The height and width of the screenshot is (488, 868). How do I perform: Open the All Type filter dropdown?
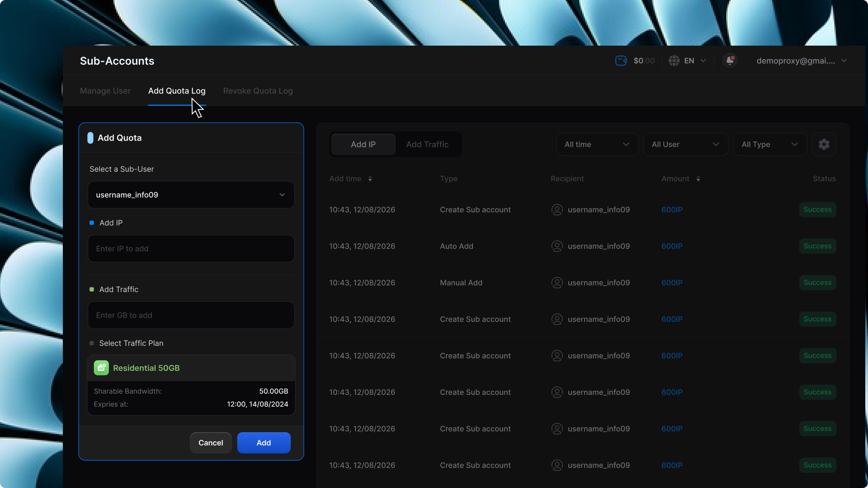coord(769,145)
